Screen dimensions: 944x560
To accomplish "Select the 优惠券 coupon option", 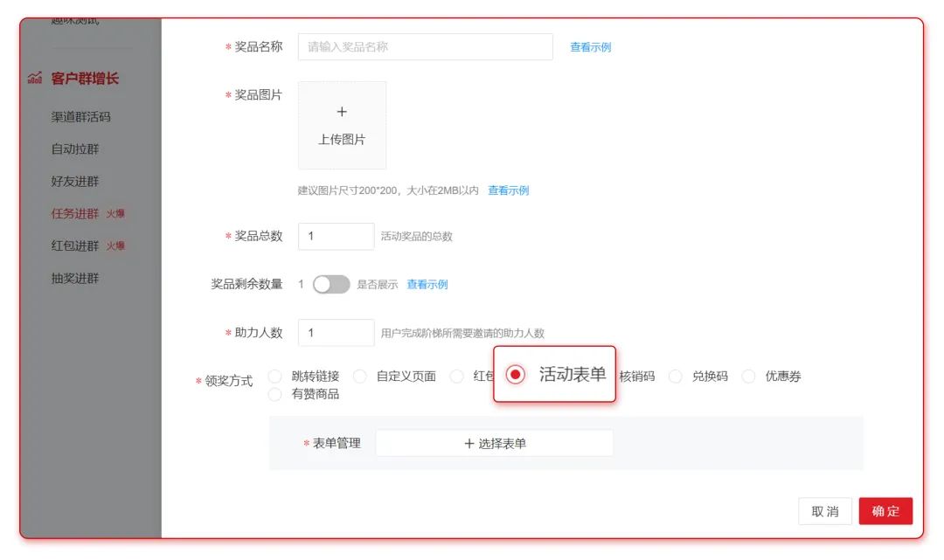I will 749,376.
